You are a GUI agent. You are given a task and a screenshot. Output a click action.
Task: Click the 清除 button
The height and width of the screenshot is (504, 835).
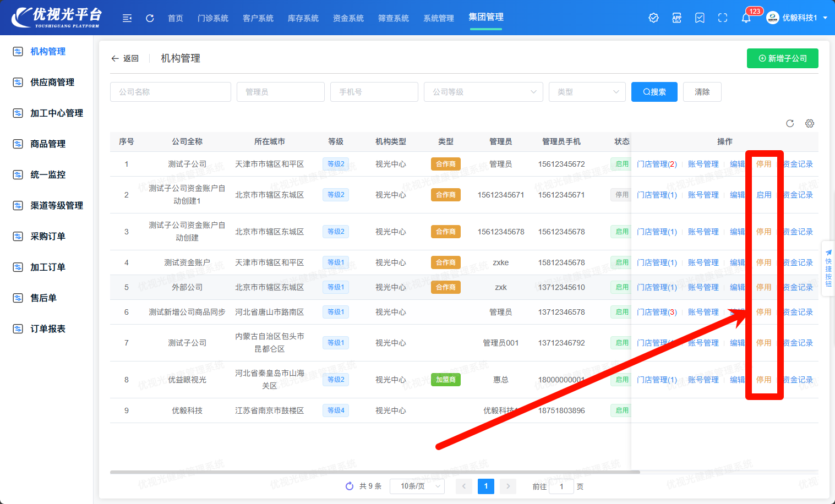tap(702, 92)
